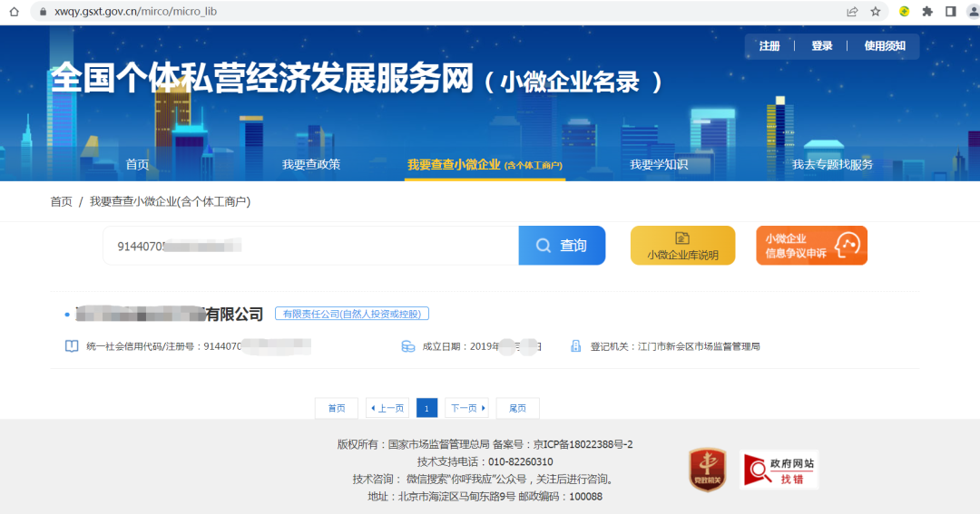980x514 pixels.
Task: Open the browser extensions puzzle icon
Action: coord(927,12)
